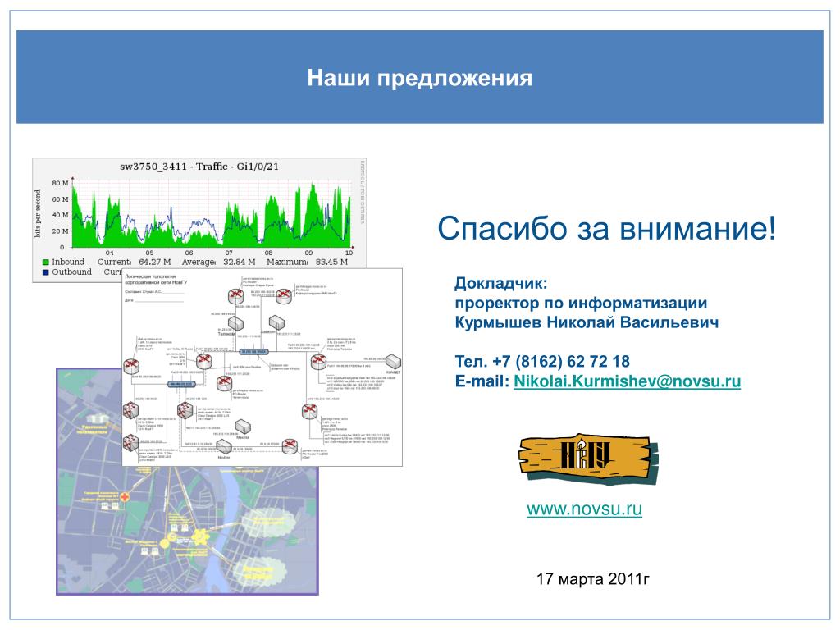
Task: Click the text "Спасибо за внимание!"
Action: (x=606, y=228)
